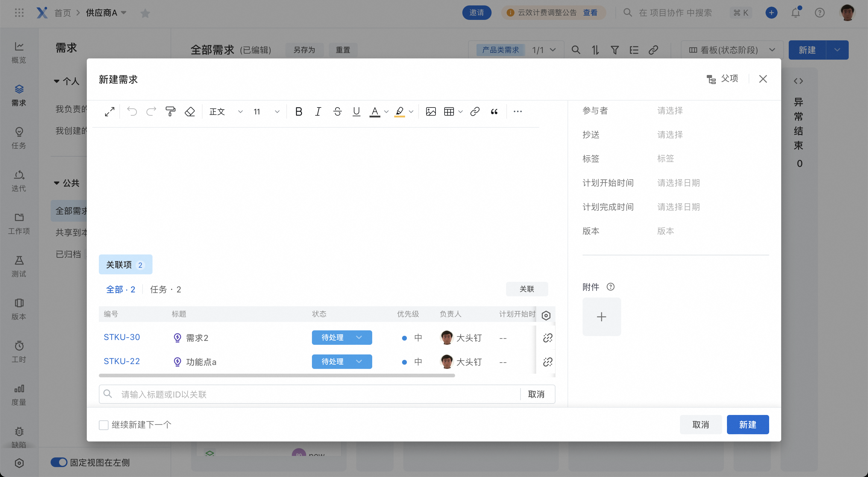
Task: Toggle fixed view on left switch
Action: click(x=59, y=462)
